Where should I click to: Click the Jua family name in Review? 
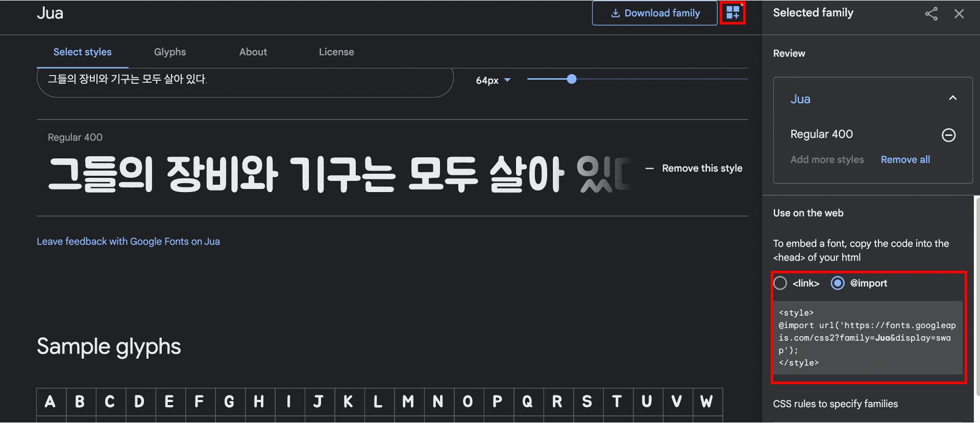coord(800,99)
